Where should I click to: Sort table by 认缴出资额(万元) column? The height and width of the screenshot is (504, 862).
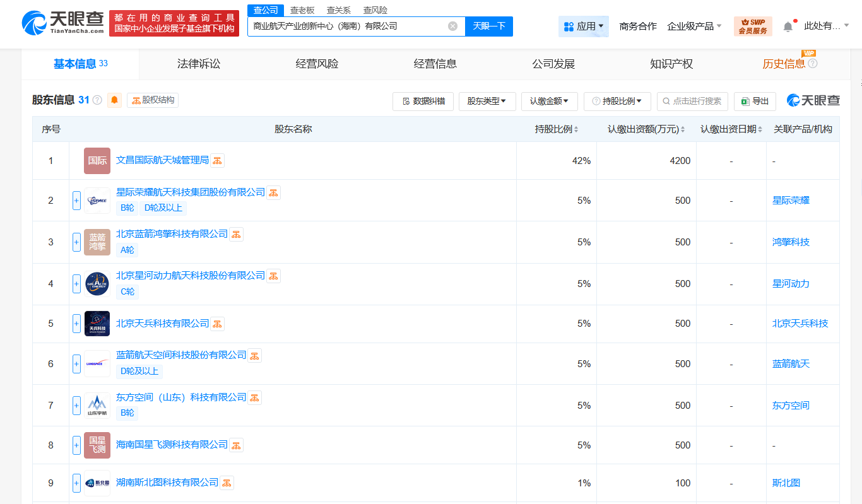pos(647,129)
